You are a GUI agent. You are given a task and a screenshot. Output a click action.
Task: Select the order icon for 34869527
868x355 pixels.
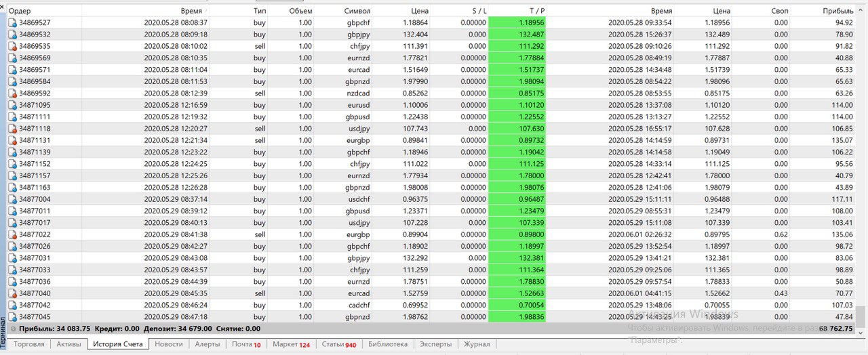click(12, 22)
